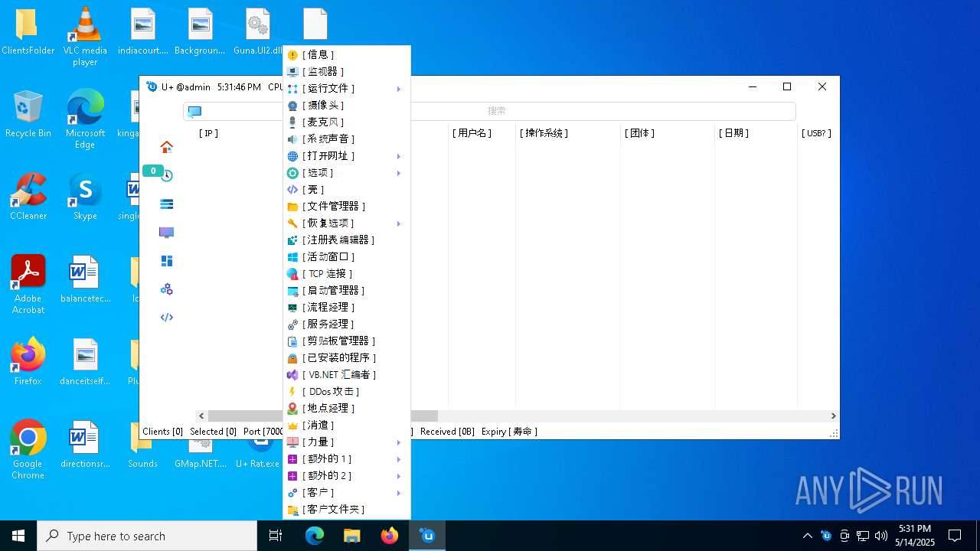The width and height of the screenshot is (980, 551).
Task: Click the [USB?] column header
Action: [816, 133]
